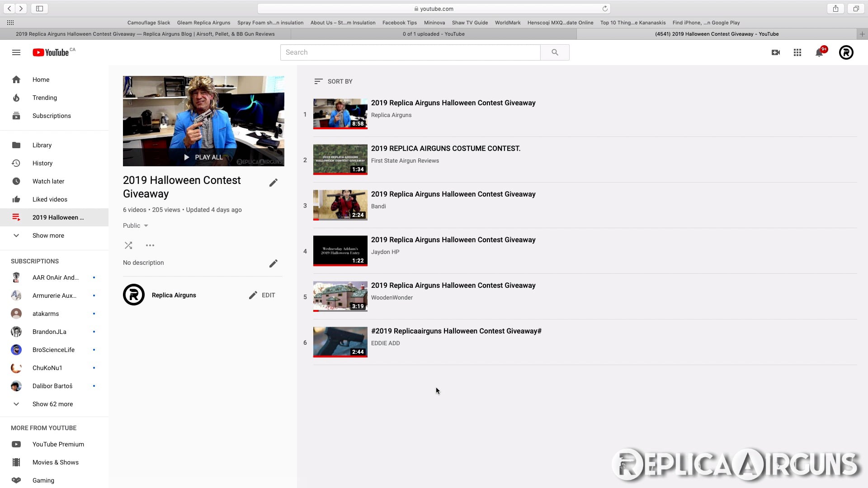Viewport: 868px width, 488px height.
Task: Open the SORT BY menu
Action: tap(333, 81)
